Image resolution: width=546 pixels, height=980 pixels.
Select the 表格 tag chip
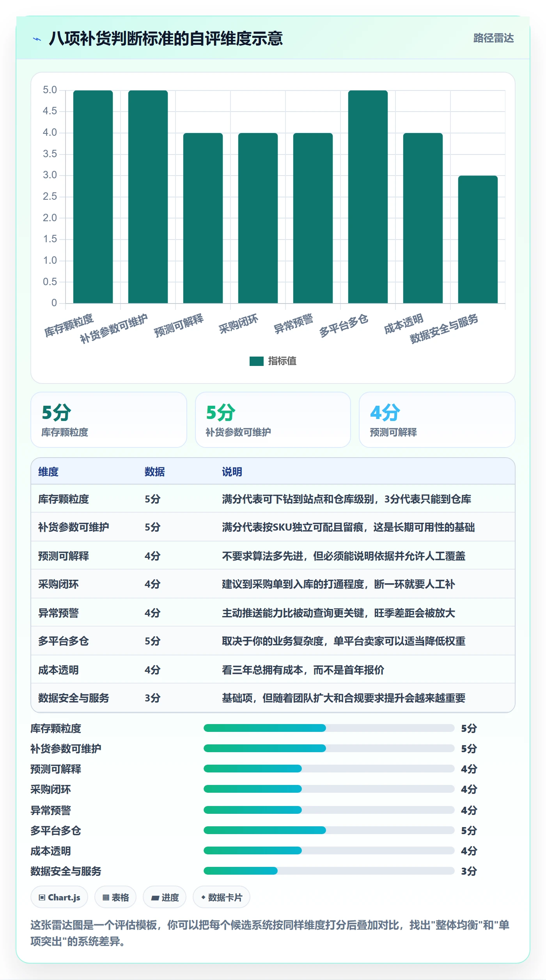click(x=115, y=897)
